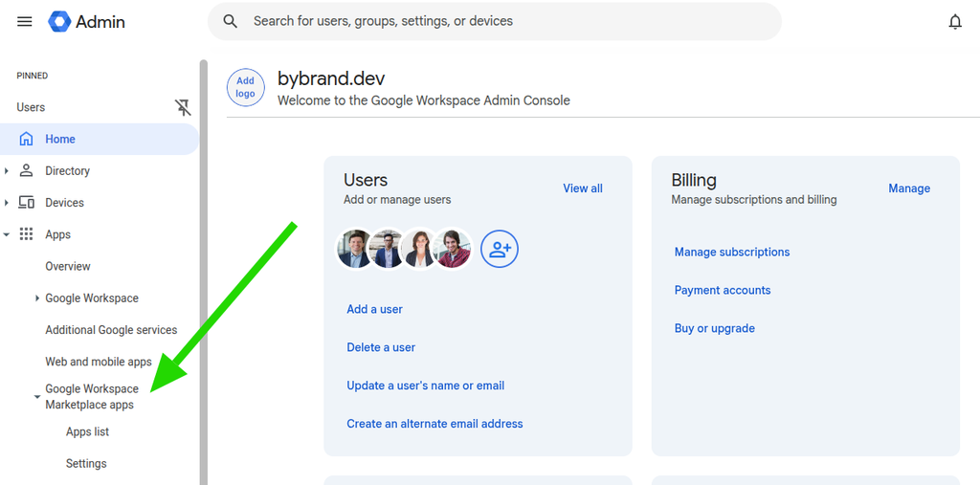Click the Add logo circle
The image size is (980, 485).
246,87
